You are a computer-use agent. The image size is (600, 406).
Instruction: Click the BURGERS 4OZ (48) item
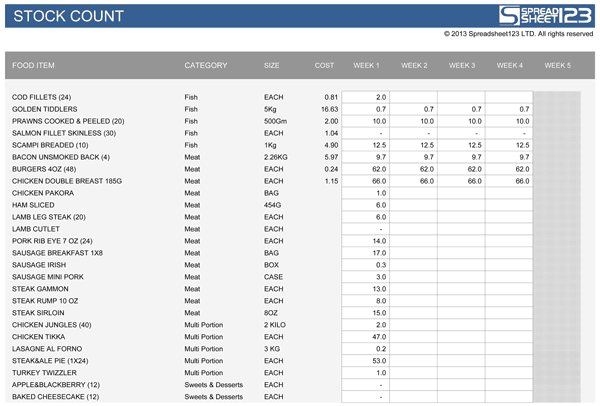44,169
